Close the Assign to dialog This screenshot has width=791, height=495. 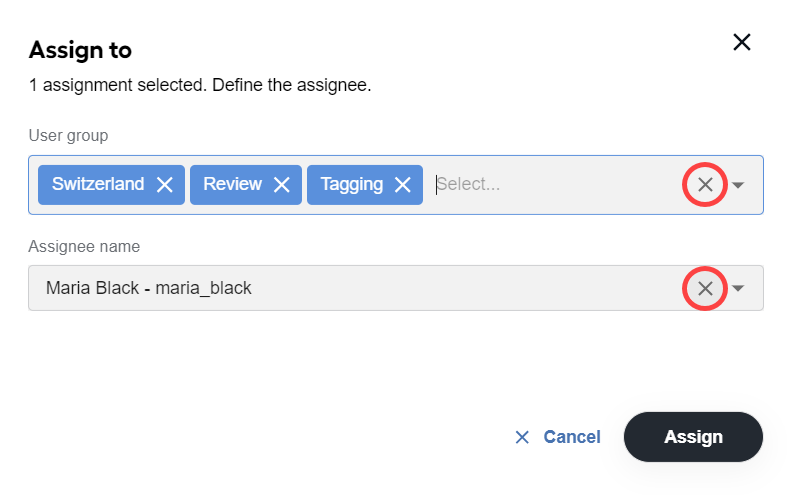pyautogui.click(x=742, y=42)
